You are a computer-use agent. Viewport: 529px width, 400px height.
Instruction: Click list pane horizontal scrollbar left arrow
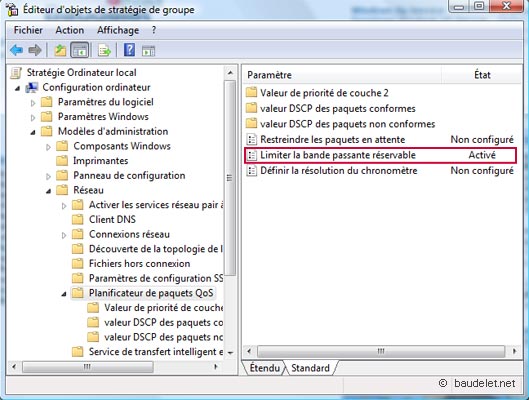coord(249,351)
